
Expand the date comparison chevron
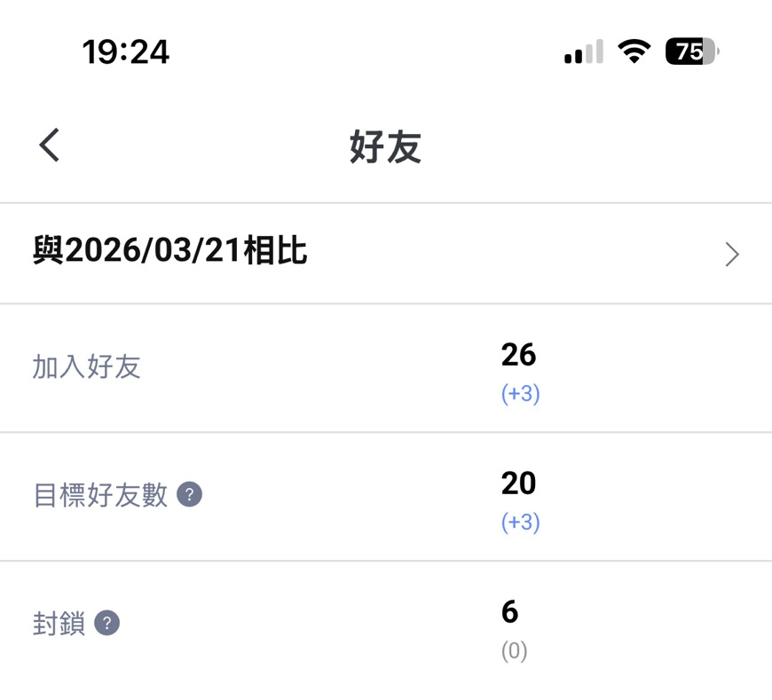point(731,255)
